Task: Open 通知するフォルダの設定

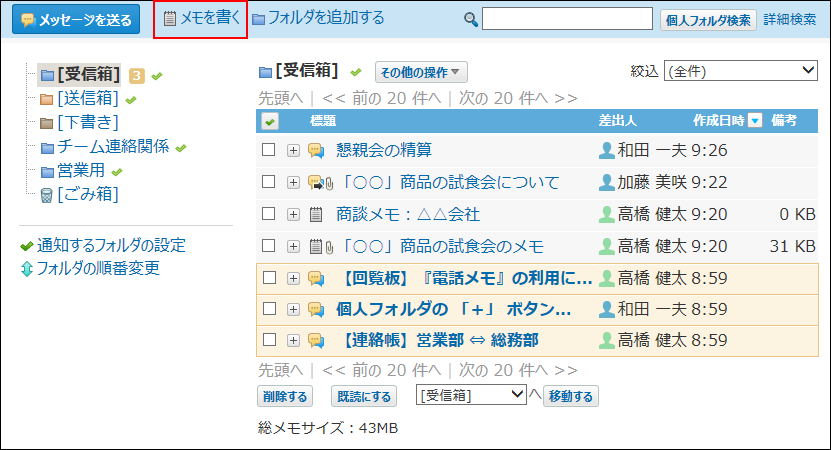Action: [111, 245]
